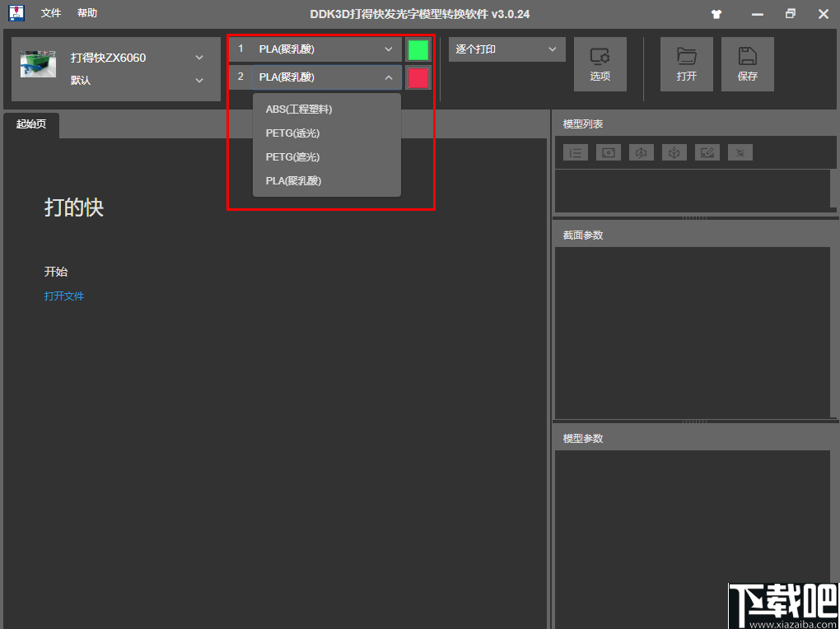The width and height of the screenshot is (840, 629).
Task: Click the green color swatch for extruder 1
Action: click(418, 49)
